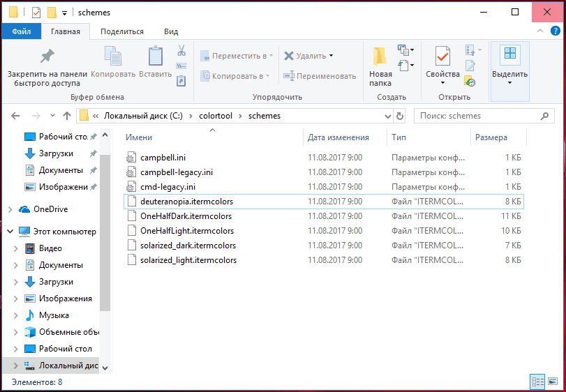
Task: Refresh the schemes folder view
Action: [x=400, y=116]
